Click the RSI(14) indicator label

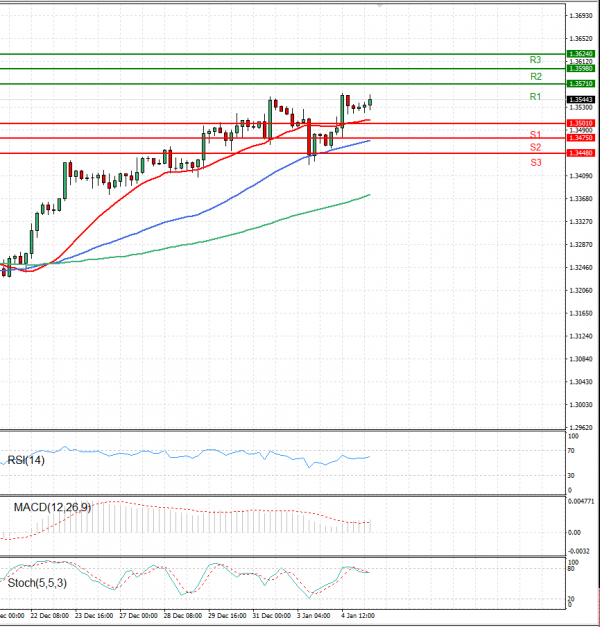(x=26, y=460)
